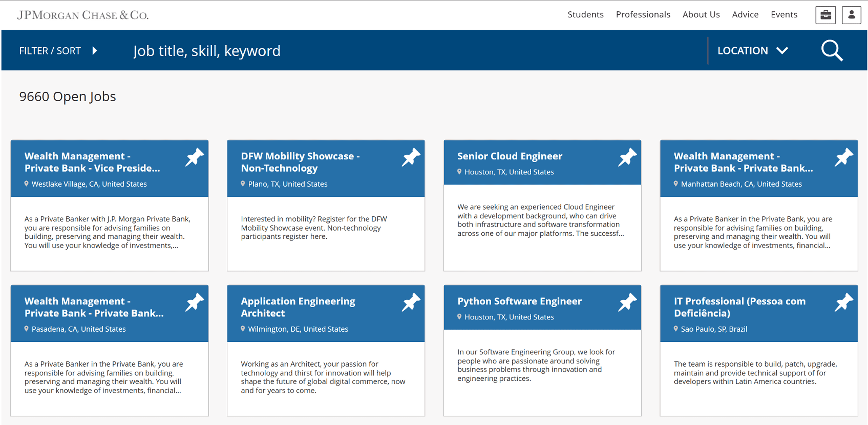Pin the Senior Cloud Engineer job
Viewport: 868px width, 425px height.
[x=627, y=157]
